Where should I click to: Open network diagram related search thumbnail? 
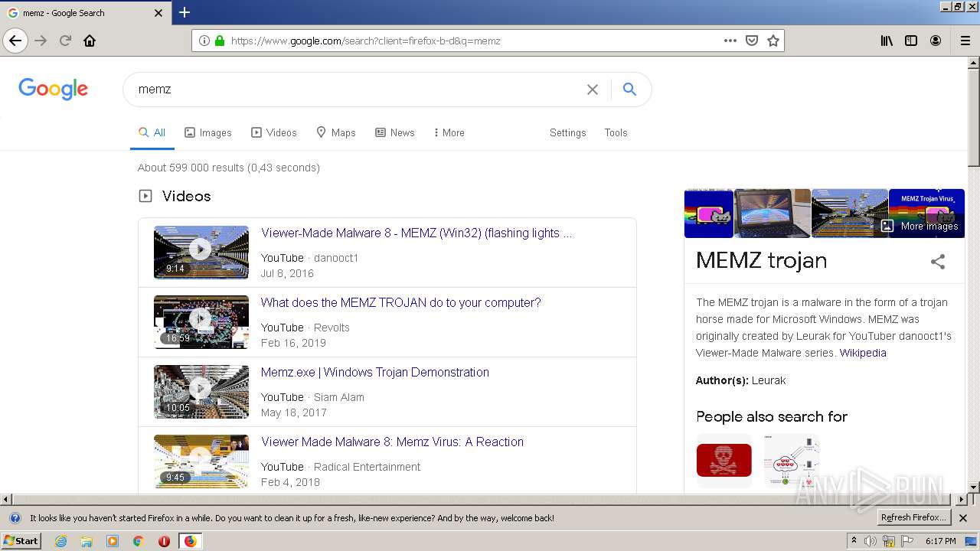[x=792, y=460]
